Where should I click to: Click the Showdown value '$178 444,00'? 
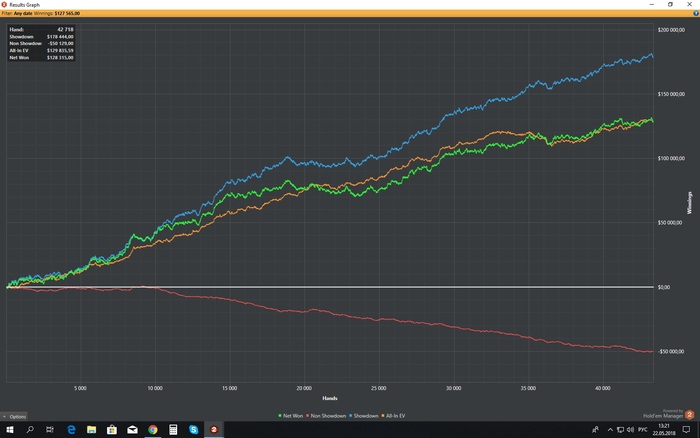[60, 37]
